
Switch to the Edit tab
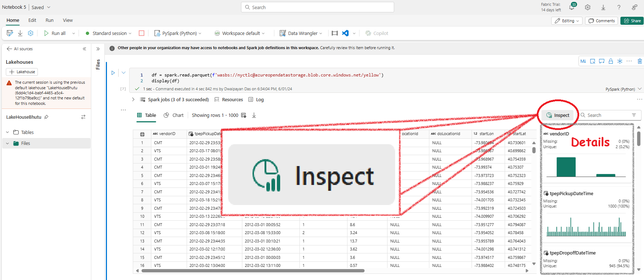click(32, 20)
